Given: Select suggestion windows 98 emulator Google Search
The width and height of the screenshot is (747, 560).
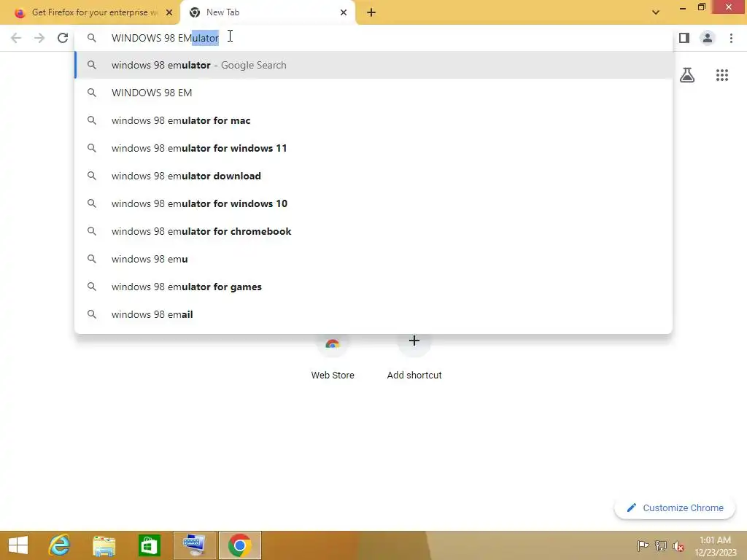Looking at the screenshot, I should [x=373, y=65].
